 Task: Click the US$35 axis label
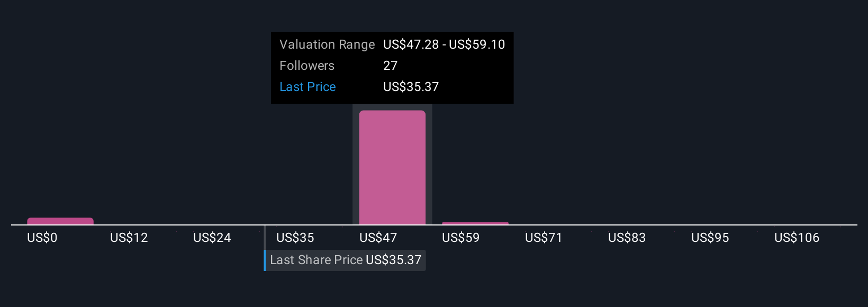tap(295, 238)
